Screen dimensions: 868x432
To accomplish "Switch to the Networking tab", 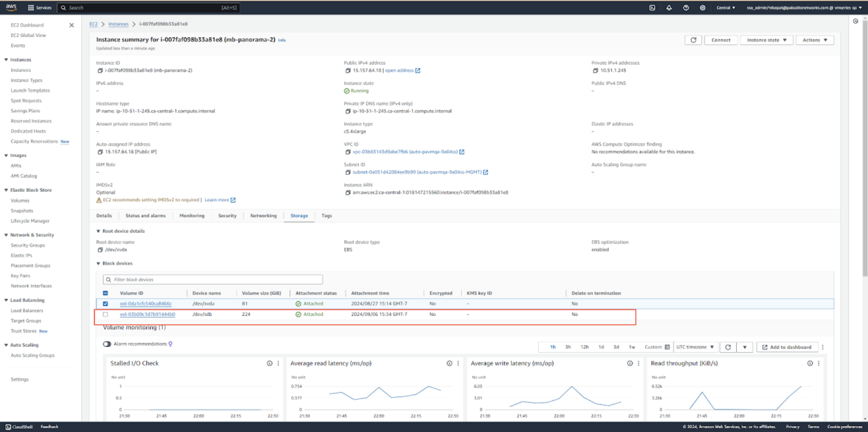I will (x=263, y=216).
